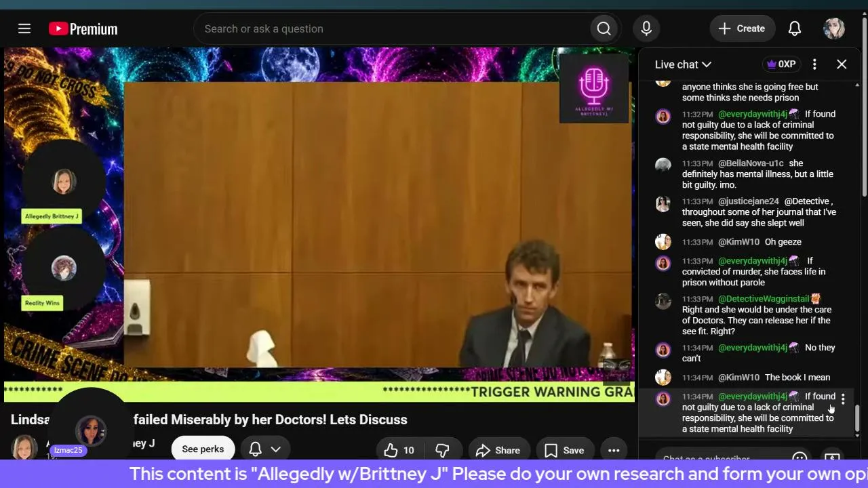Click the @BellaNova-u1c chat avatar
The image size is (868, 488).
(x=663, y=165)
